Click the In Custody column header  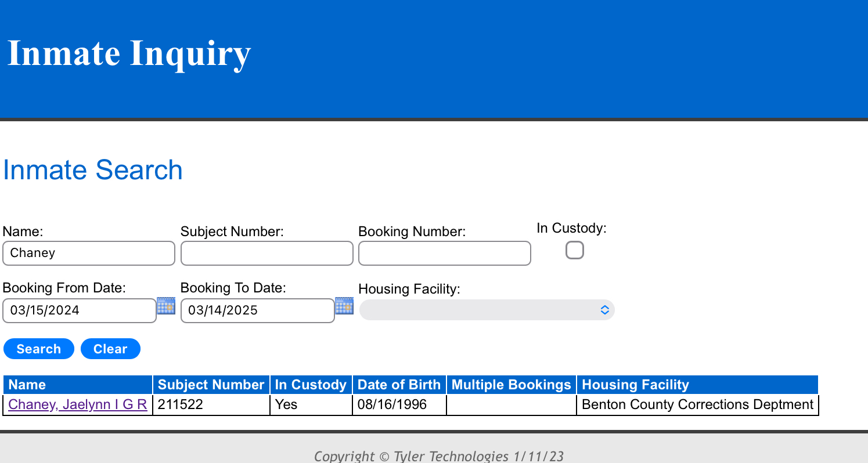[311, 385]
